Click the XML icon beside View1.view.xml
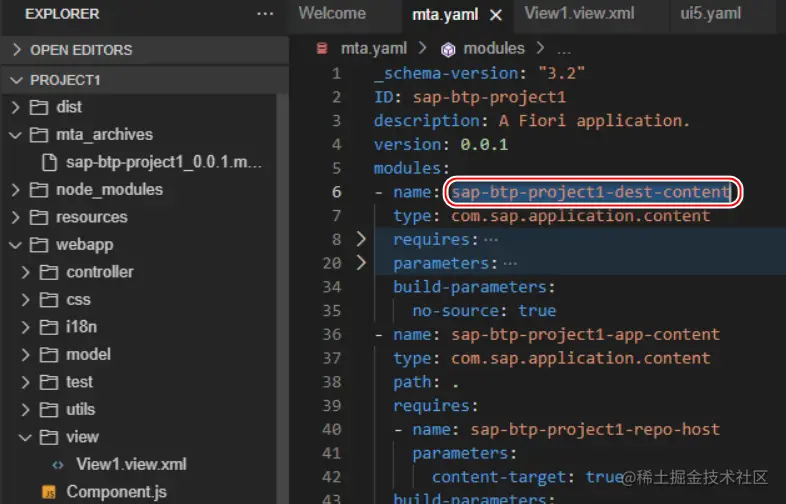 click(58, 465)
